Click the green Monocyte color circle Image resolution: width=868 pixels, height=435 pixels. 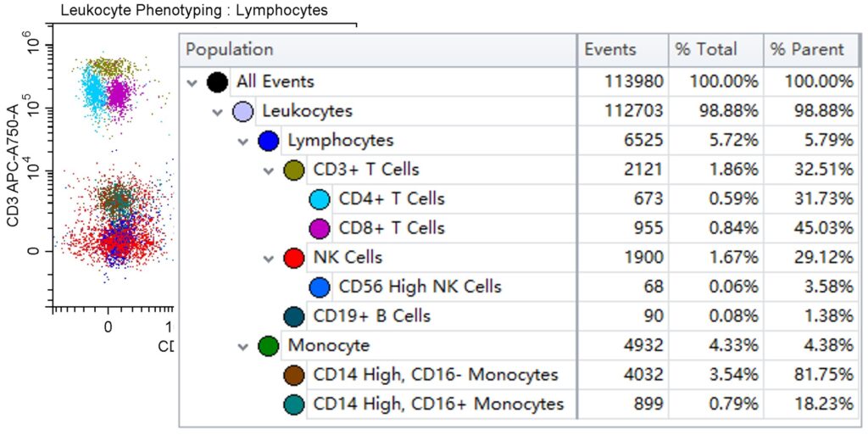pyautogui.click(x=270, y=346)
